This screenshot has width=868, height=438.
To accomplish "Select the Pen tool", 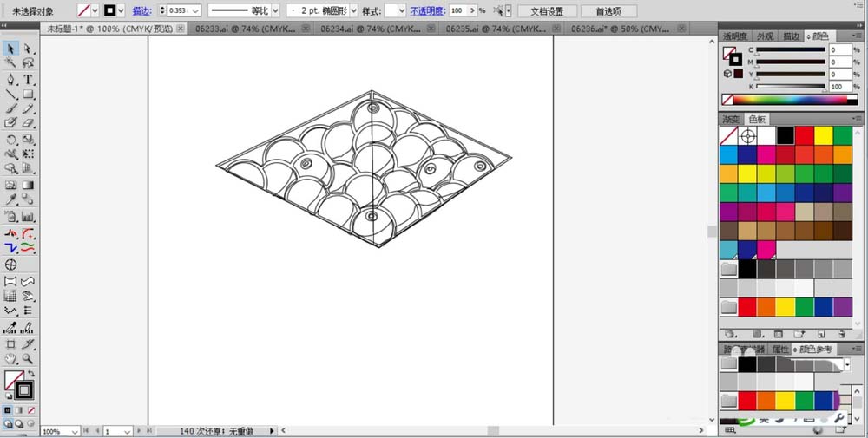I will point(11,79).
